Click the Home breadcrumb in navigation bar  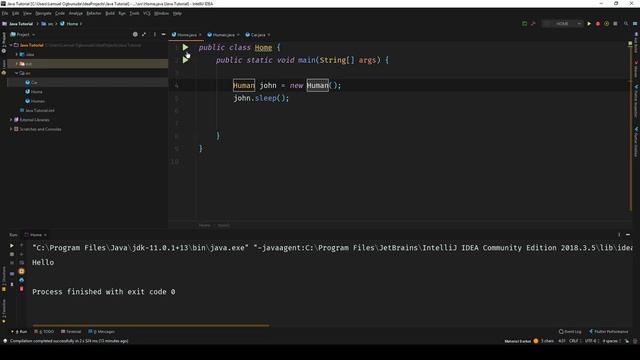tap(69, 24)
